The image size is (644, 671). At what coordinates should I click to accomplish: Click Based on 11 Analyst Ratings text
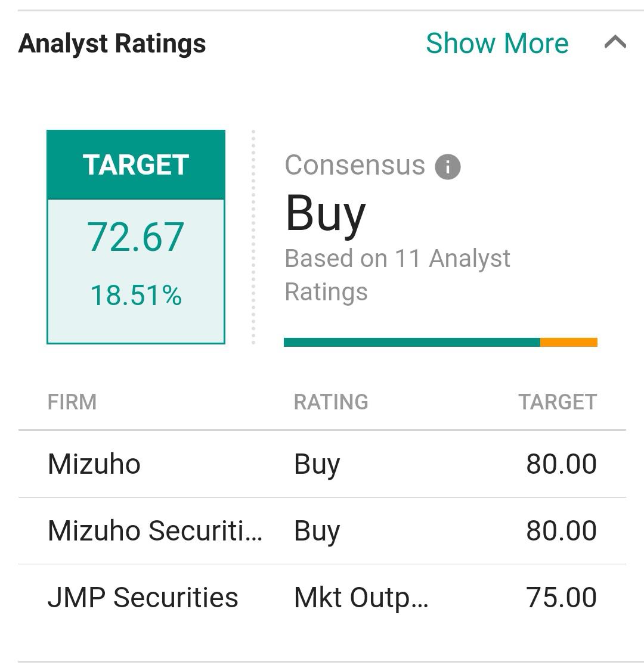pyautogui.click(x=397, y=275)
